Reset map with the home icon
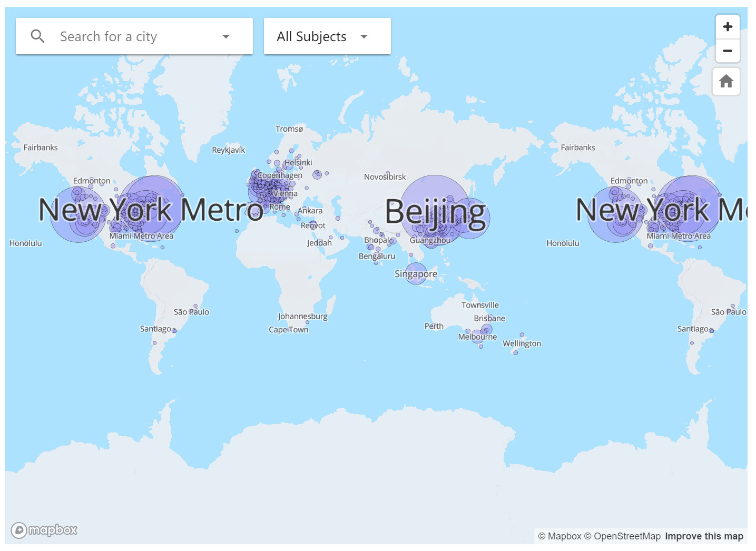The height and width of the screenshot is (551, 756). (x=726, y=81)
